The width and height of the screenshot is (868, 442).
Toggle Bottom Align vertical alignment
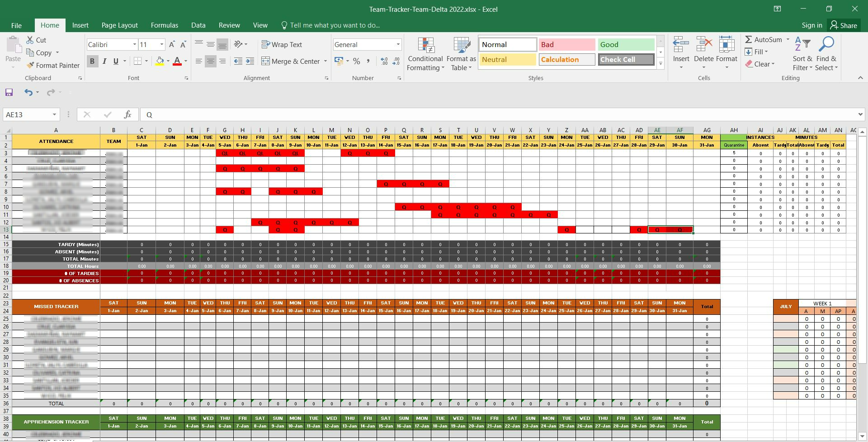(222, 44)
